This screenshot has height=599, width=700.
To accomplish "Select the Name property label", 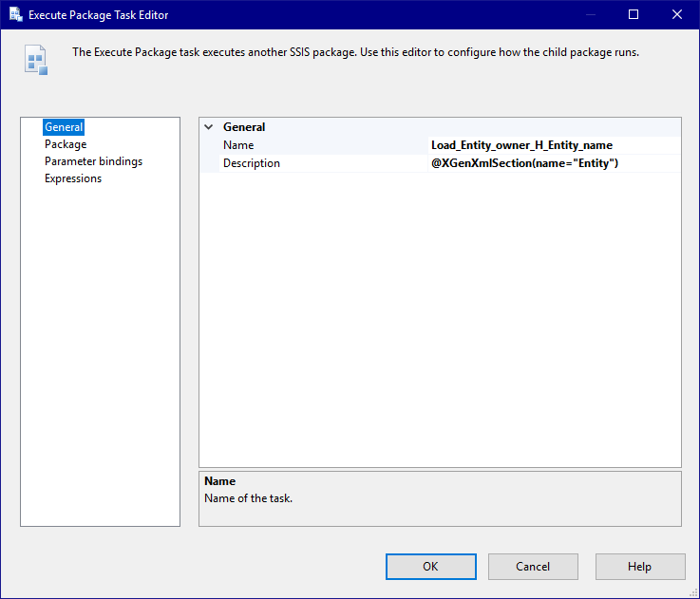I will click(x=238, y=145).
